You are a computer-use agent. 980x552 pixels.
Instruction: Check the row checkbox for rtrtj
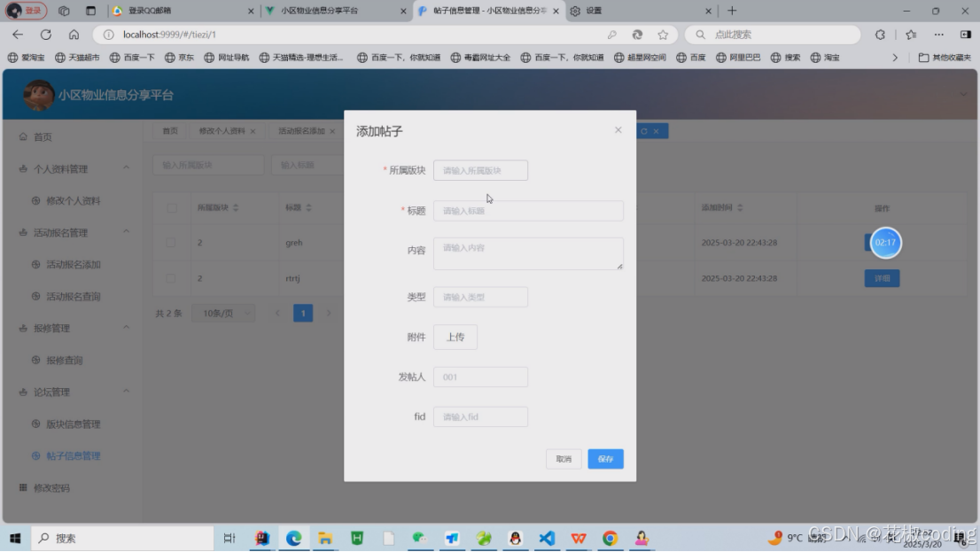pos(170,278)
